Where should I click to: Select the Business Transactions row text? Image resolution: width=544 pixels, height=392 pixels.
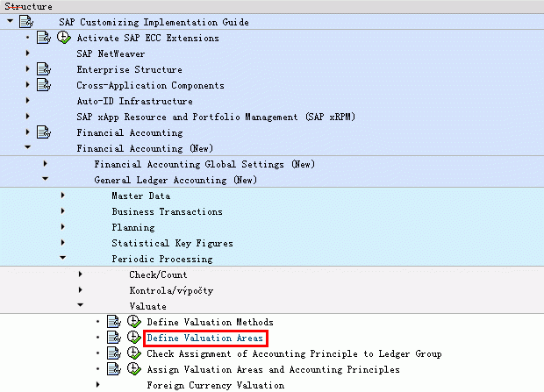[167, 211]
